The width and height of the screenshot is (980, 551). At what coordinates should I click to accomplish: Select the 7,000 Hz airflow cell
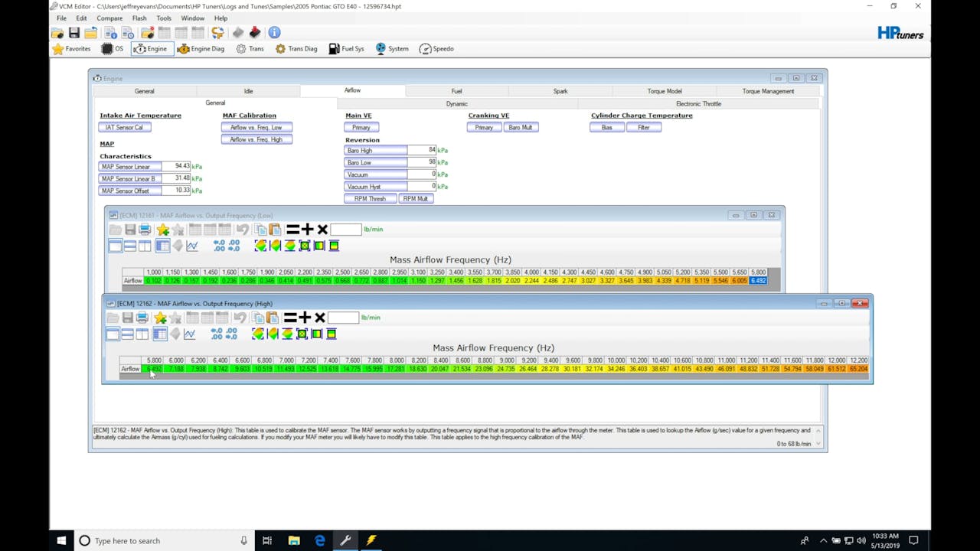click(x=286, y=369)
